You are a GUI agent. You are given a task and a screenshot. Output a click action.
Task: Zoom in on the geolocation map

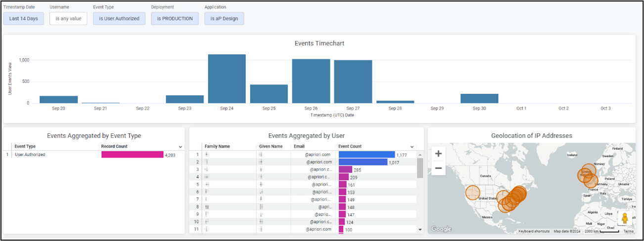point(438,154)
